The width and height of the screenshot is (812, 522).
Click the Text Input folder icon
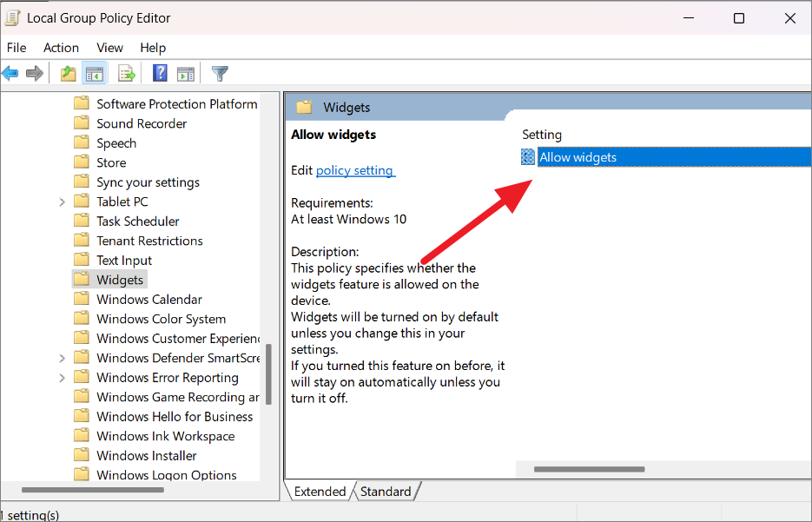click(82, 260)
